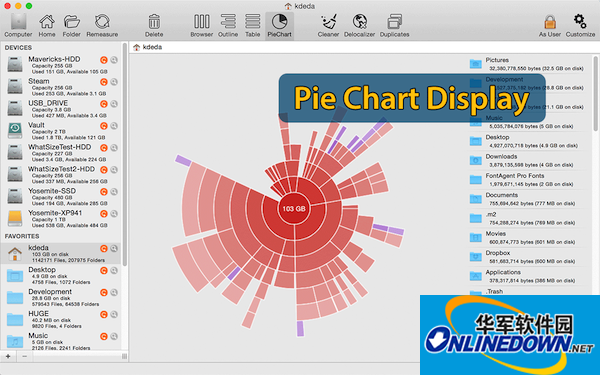This screenshot has height=375, width=600.
Task: Select the PieChart view
Action: [x=279, y=25]
